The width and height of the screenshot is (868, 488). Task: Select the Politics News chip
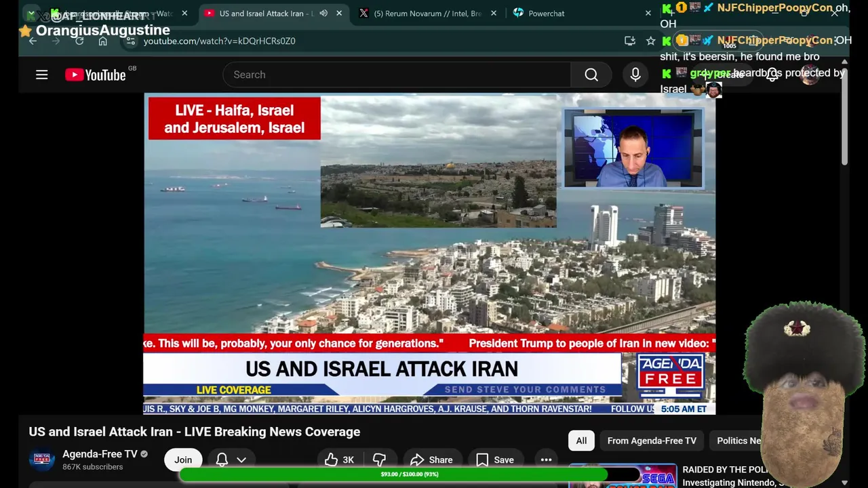[x=738, y=441]
